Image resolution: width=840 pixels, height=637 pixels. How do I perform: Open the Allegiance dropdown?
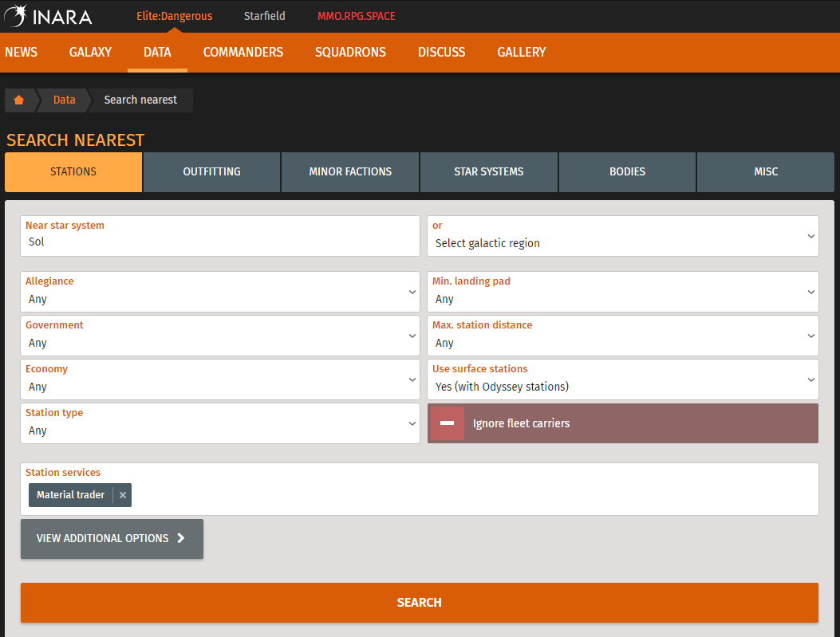(219, 292)
